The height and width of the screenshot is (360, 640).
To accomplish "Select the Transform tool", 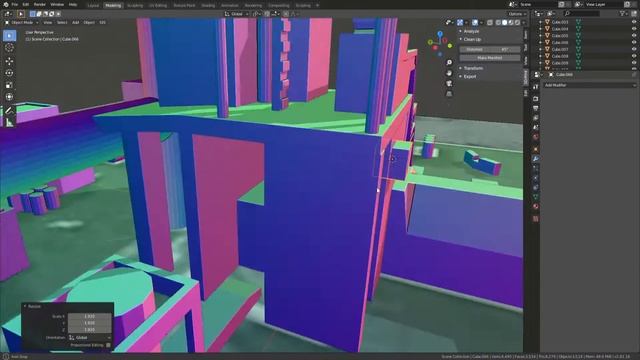I will pyautogui.click(x=9, y=97).
